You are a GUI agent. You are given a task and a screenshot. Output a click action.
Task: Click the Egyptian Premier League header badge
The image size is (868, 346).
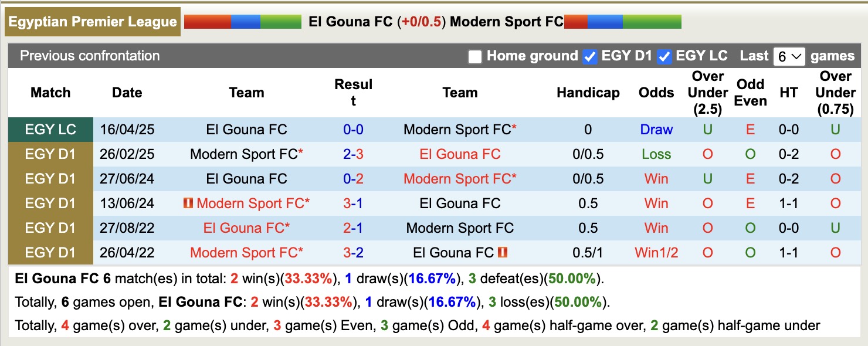point(92,22)
